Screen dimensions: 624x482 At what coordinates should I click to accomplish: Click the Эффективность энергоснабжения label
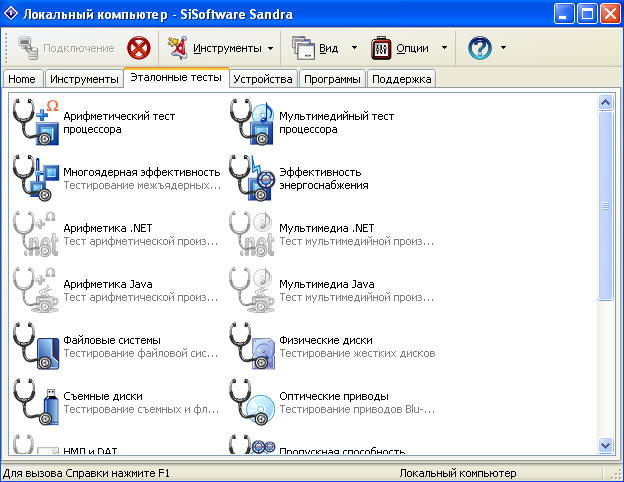324,179
